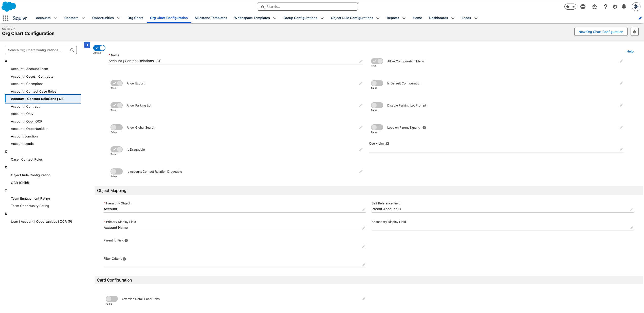644x313 pixels.
Task: Open the App Launcher waffle icon
Action: 5,18
